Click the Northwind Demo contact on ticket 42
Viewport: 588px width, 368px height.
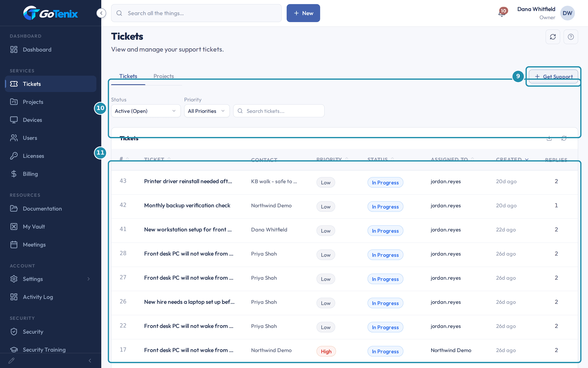pyautogui.click(x=271, y=205)
